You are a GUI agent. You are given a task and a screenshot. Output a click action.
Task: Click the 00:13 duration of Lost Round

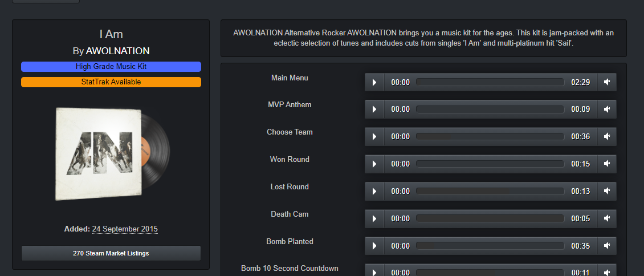(x=580, y=192)
